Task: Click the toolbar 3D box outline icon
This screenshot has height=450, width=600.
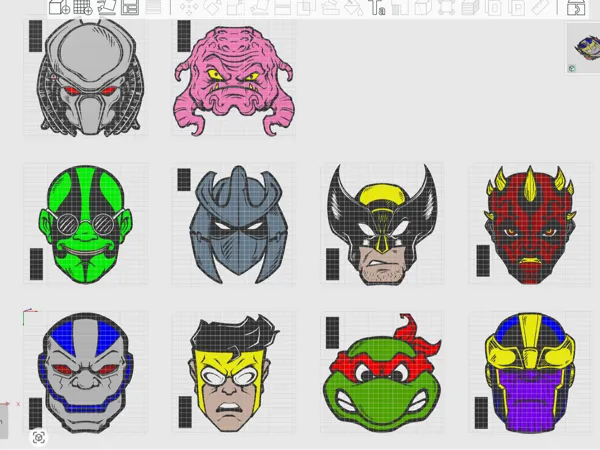Action: tap(424, 7)
